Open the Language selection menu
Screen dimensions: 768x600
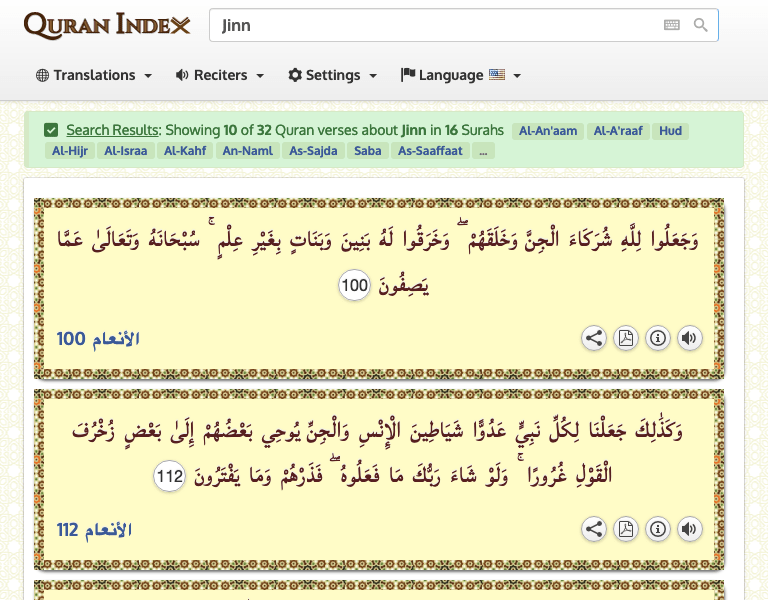(453, 75)
